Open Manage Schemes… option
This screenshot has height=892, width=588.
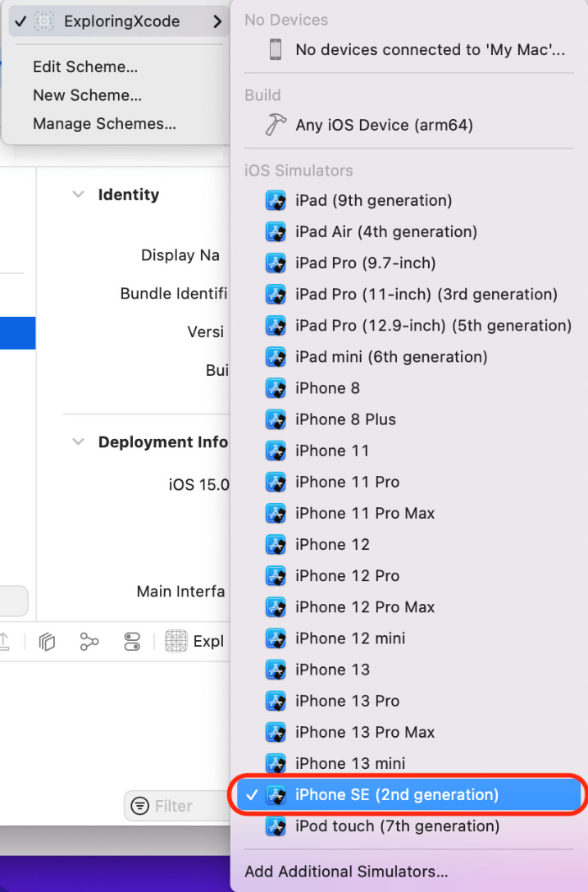tap(105, 123)
